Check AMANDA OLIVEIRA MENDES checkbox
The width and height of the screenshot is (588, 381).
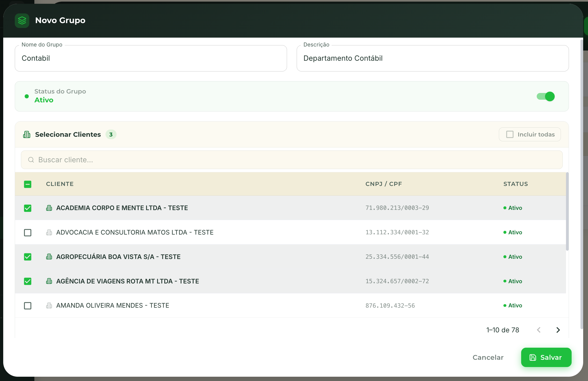pos(28,305)
